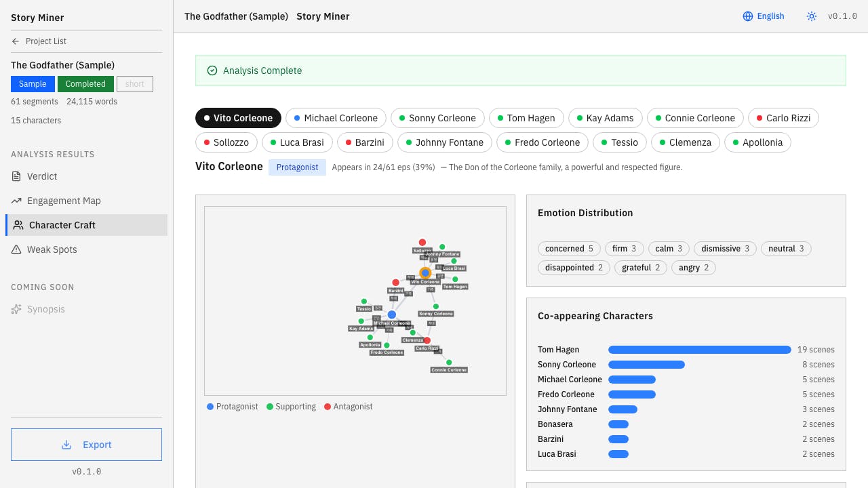Select the Kay Adams character chip
Viewport: 868px width, 488px height.
coord(605,118)
